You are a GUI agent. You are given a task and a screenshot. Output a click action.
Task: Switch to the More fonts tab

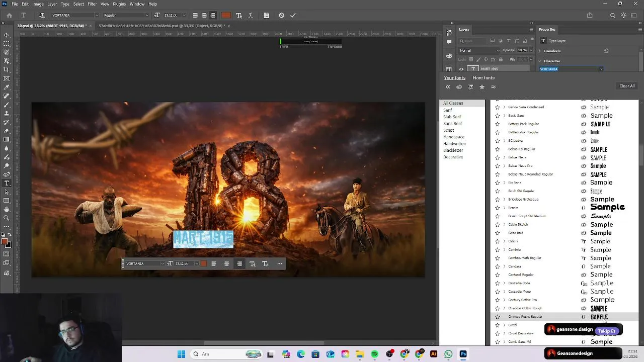484,78
